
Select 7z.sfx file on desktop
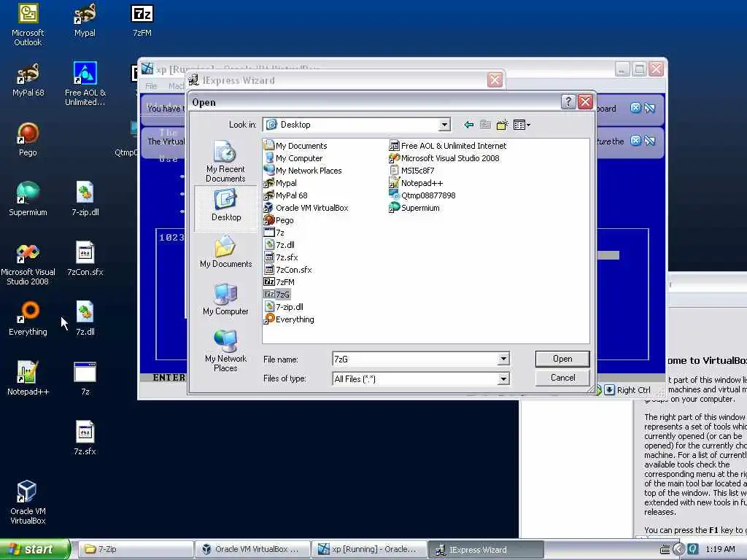(x=85, y=438)
